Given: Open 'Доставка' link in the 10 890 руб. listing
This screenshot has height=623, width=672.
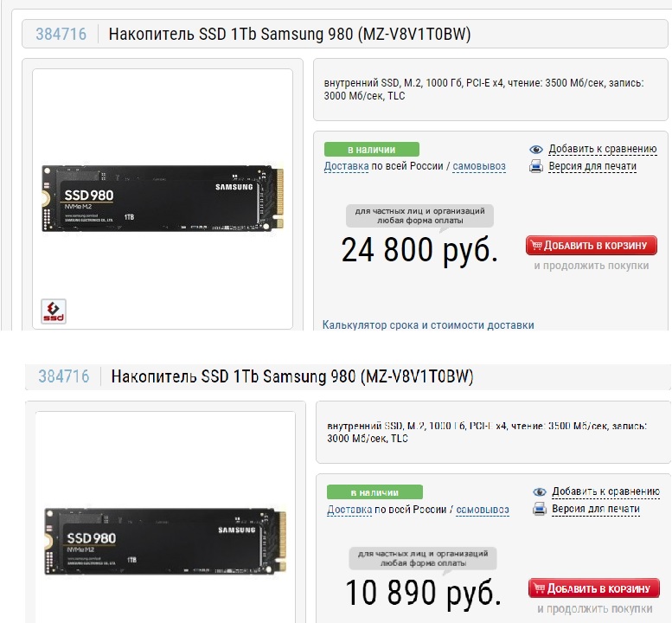Looking at the screenshot, I should point(349,510).
